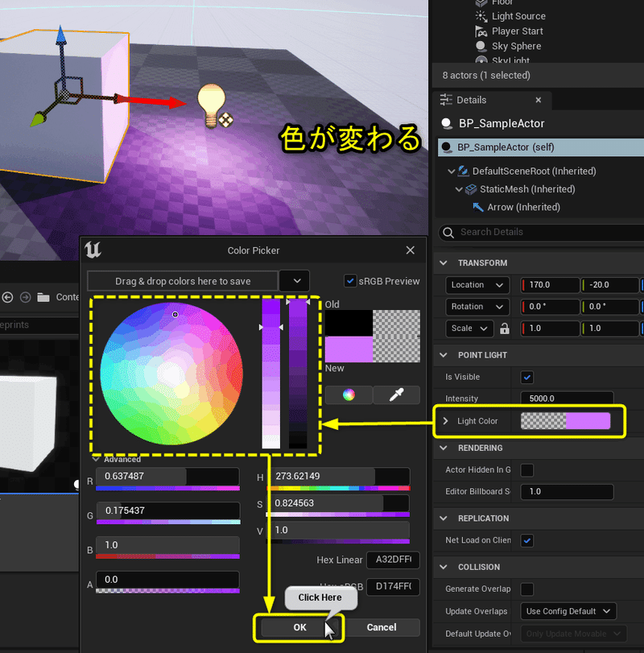Uncheck Is Visible under POINT LIGHT
Viewport: 644px width, 653px height.
[526, 377]
